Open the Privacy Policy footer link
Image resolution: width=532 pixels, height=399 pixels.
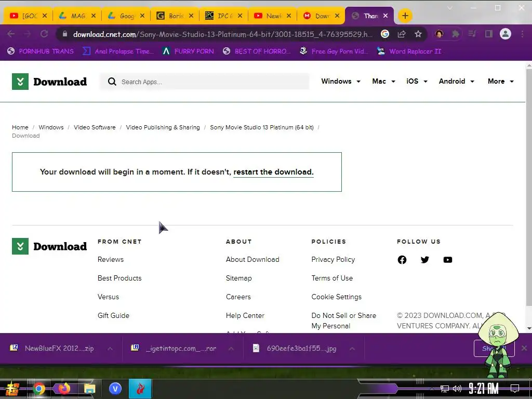point(333,259)
